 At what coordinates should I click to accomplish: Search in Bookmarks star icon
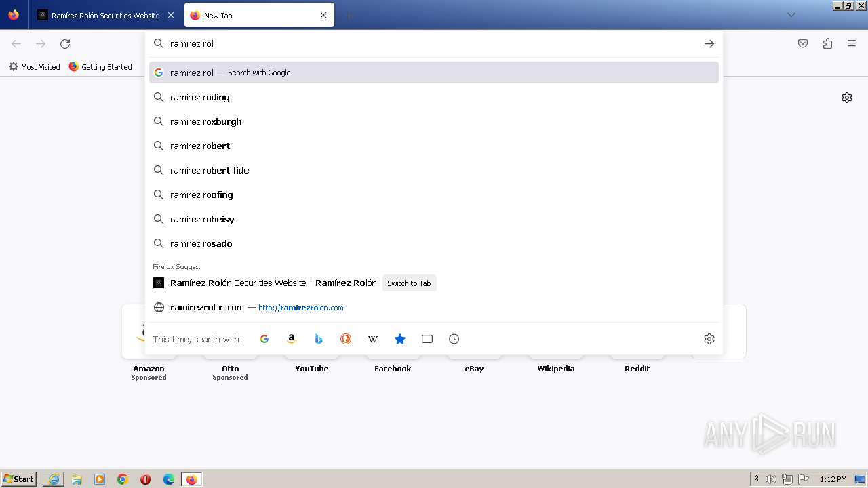400,339
